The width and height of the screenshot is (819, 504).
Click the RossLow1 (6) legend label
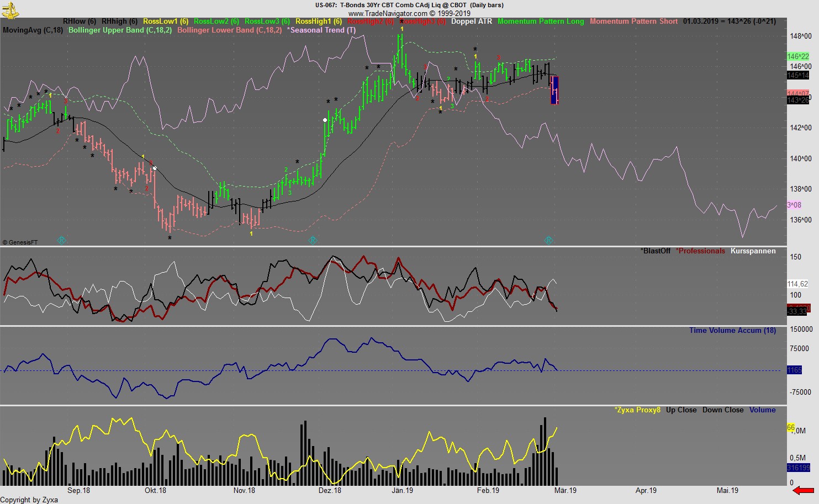(166, 22)
